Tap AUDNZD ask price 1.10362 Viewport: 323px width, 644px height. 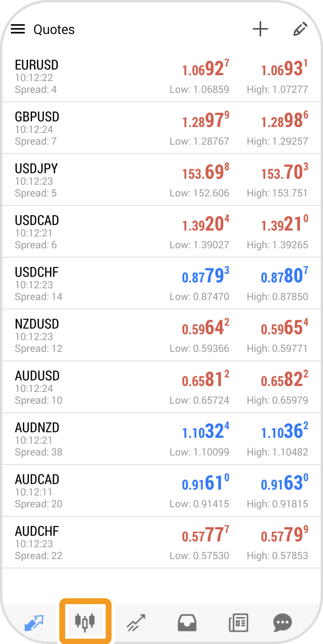285,431
